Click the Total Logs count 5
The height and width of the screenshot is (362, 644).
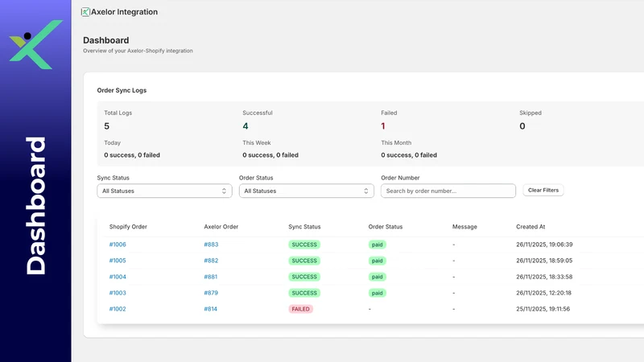click(x=107, y=126)
